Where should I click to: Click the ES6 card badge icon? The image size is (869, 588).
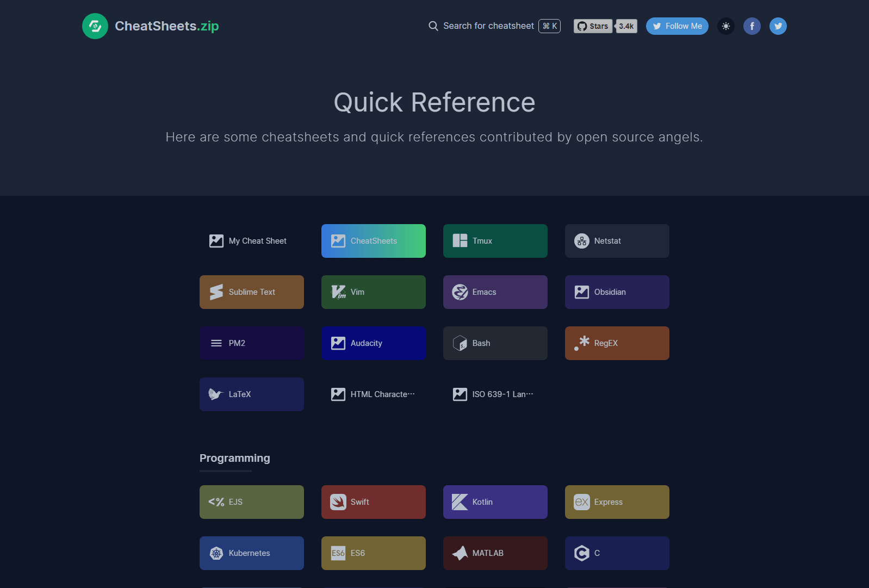[338, 553]
